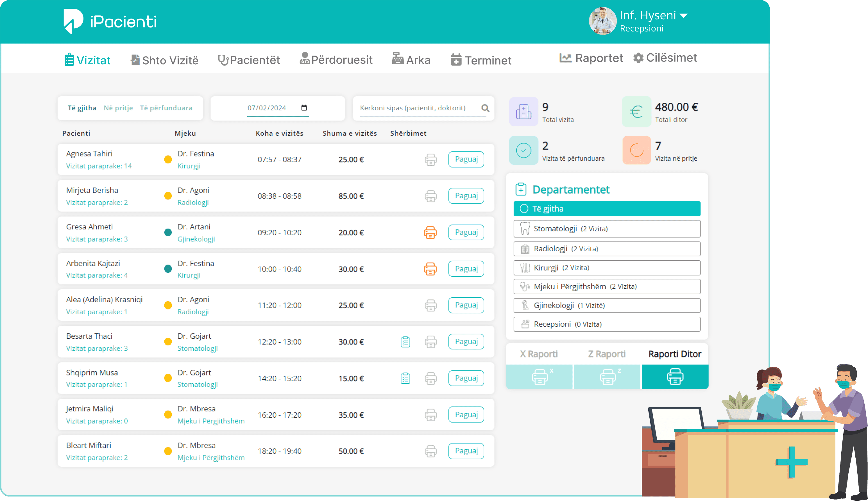Click the grey print icon for Agnesa Tahiri
This screenshot has height=501, width=868.
tap(430, 160)
